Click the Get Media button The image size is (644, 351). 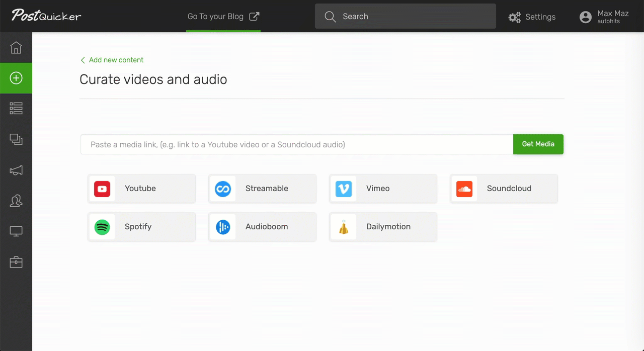538,144
